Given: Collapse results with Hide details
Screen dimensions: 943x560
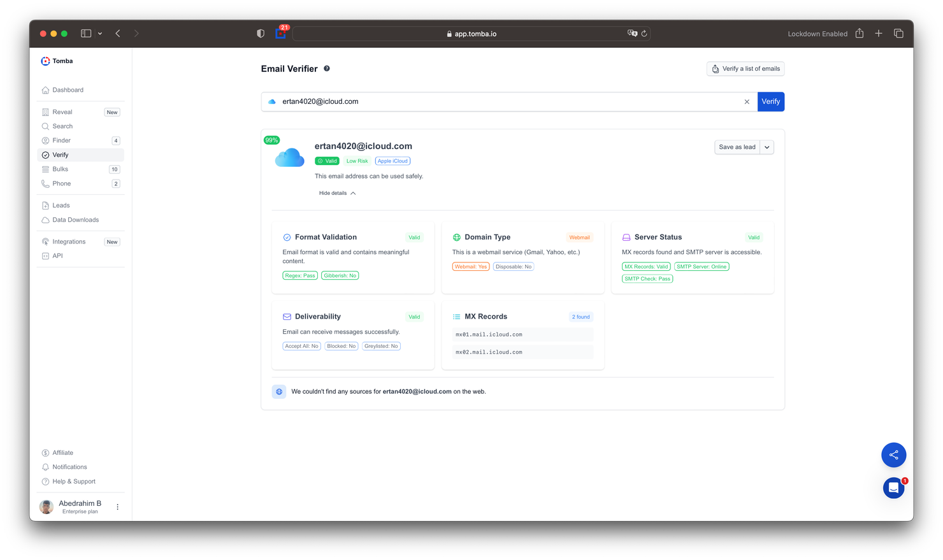Looking at the screenshot, I should tap(337, 193).
